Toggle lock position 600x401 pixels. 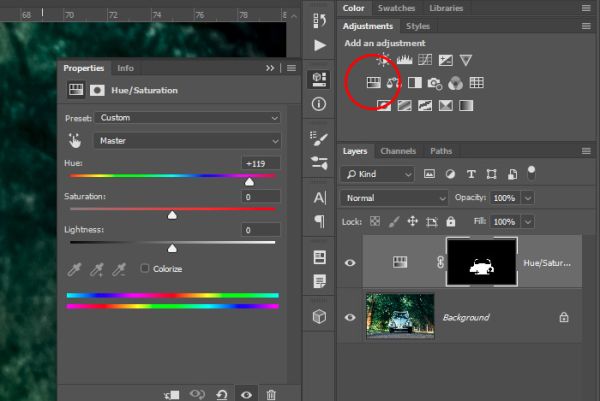coord(412,221)
